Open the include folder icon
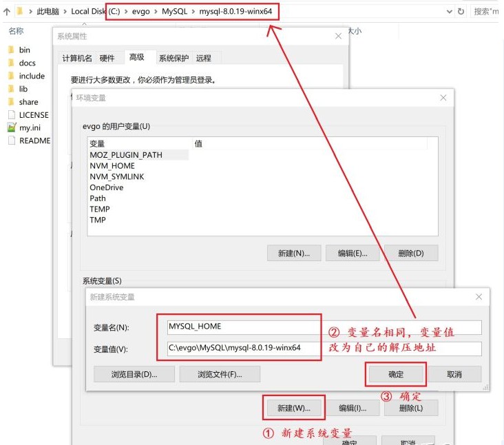Screen dimensions: 504x445 [11, 76]
